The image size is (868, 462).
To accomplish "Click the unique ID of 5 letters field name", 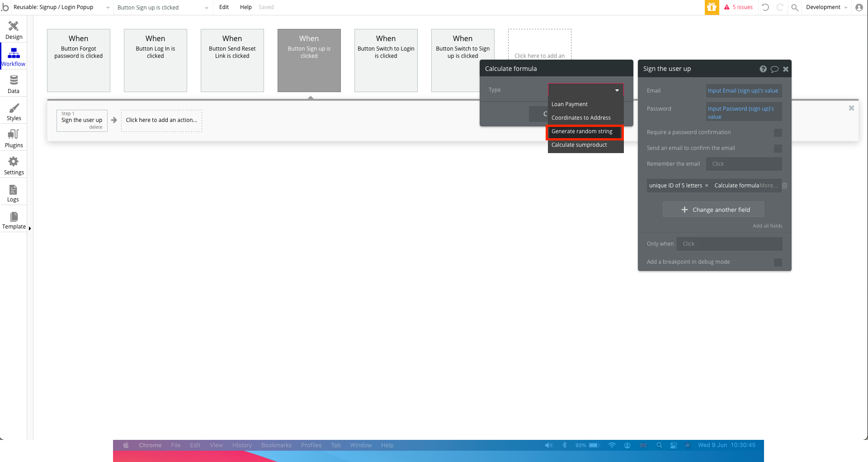I will [x=675, y=186].
